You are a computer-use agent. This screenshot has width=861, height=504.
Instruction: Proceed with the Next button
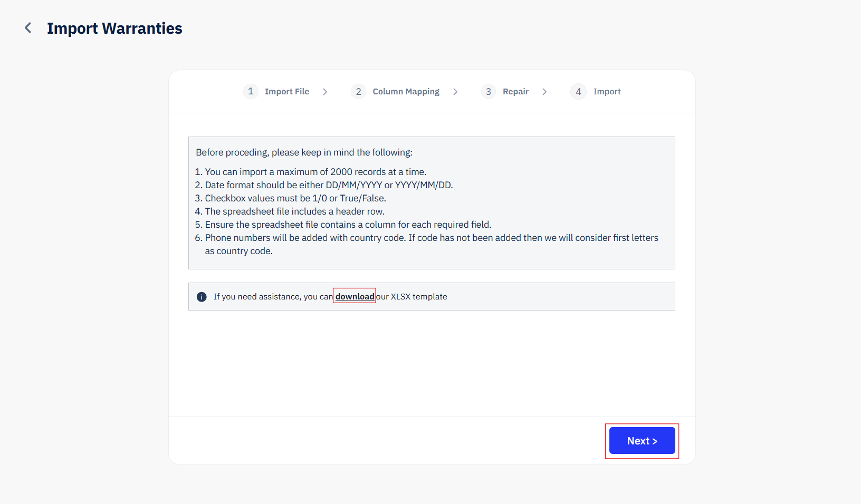[x=642, y=441]
